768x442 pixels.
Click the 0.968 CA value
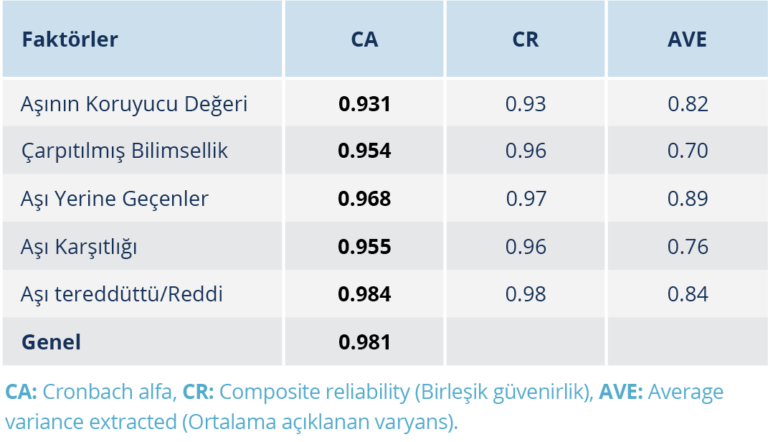(x=364, y=199)
